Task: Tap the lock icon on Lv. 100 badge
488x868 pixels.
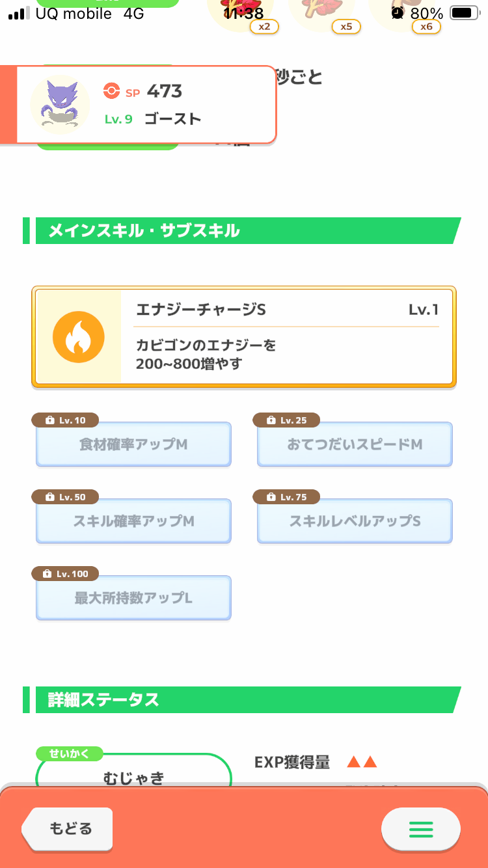Action: click(x=47, y=575)
